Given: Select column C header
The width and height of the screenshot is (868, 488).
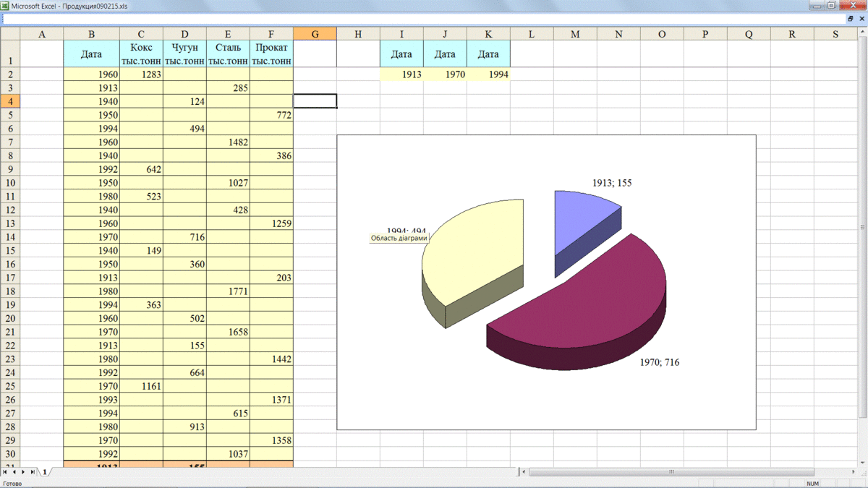Looking at the screenshot, I should [x=141, y=34].
